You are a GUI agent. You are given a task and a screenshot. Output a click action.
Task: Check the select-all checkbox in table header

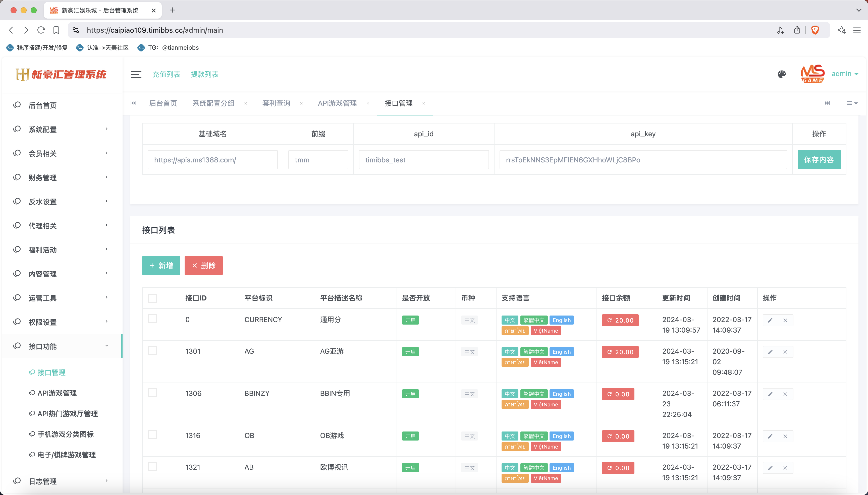click(152, 298)
